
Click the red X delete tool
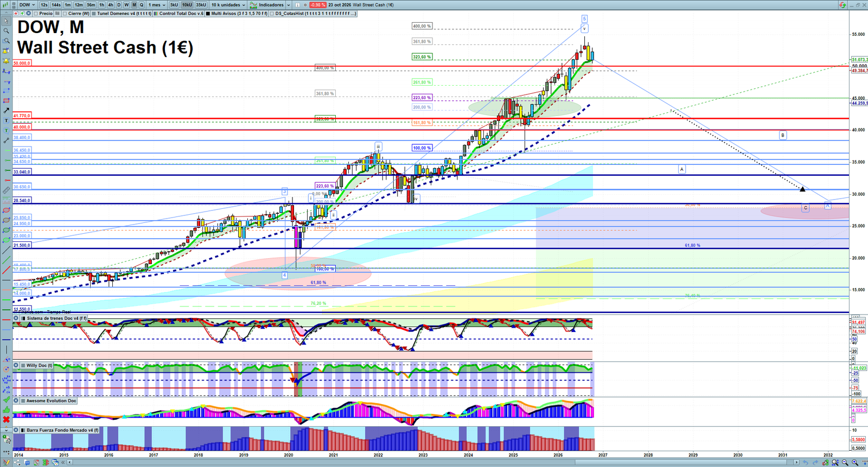[6, 420]
